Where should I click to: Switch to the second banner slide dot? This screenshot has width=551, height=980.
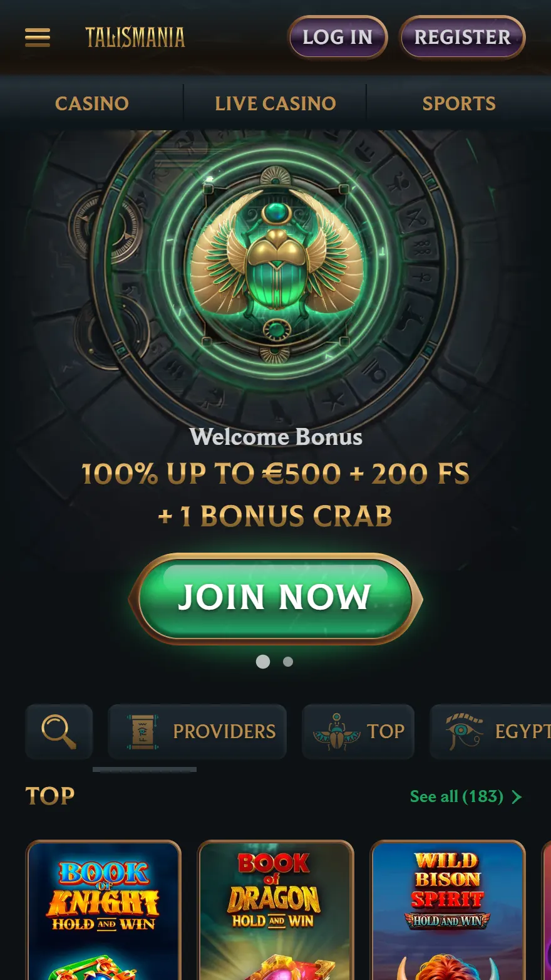(x=288, y=662)
